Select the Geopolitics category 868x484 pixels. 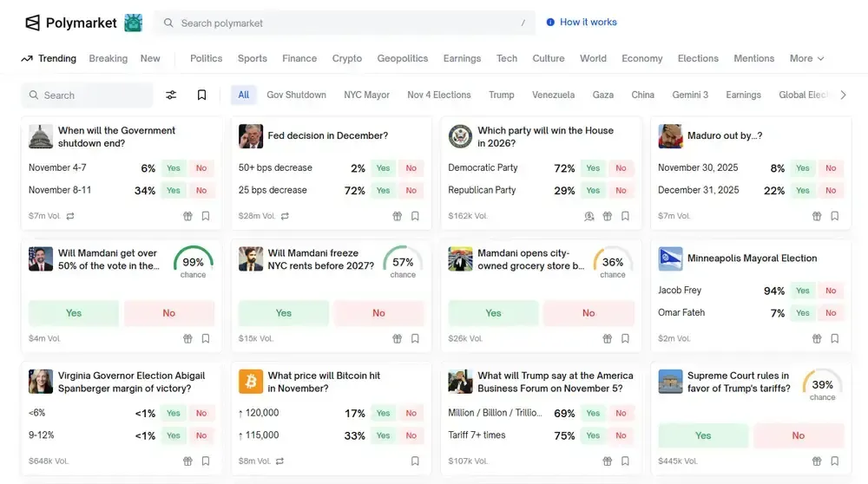click(x=403, y=59)
